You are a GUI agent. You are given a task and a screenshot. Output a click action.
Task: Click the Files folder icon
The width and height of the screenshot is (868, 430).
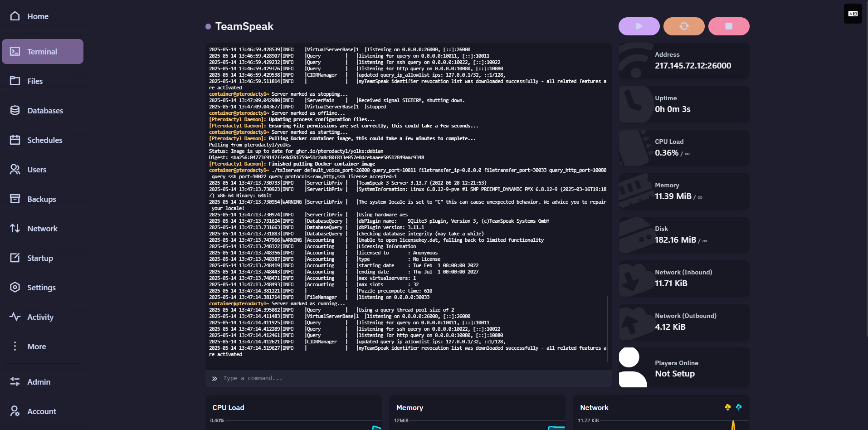tap(15, 81)
